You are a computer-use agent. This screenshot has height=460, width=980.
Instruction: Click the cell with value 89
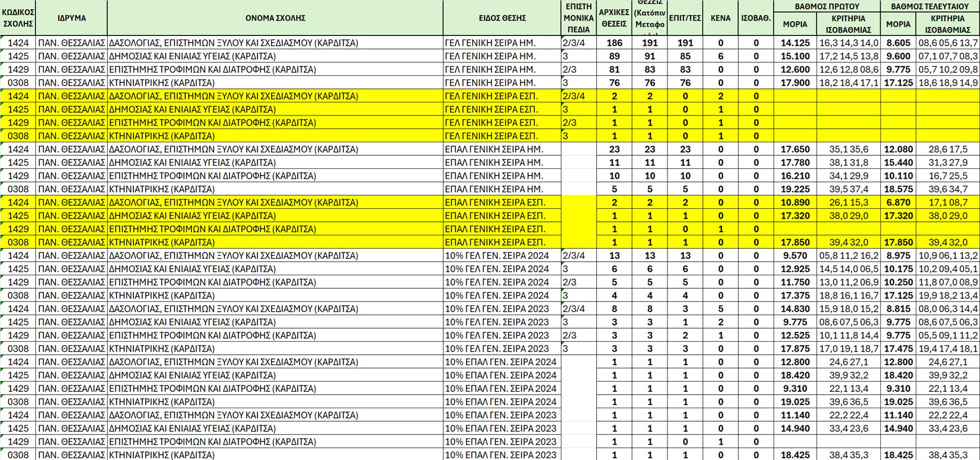tap(614, 56)
